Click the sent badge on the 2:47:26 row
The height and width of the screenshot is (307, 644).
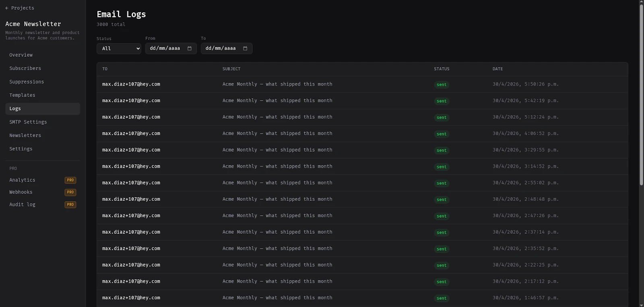coord(442,216)
